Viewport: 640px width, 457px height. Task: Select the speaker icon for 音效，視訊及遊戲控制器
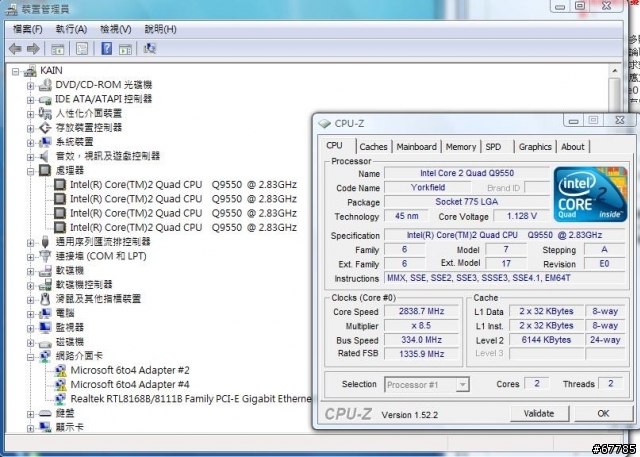tap(45, 156)
